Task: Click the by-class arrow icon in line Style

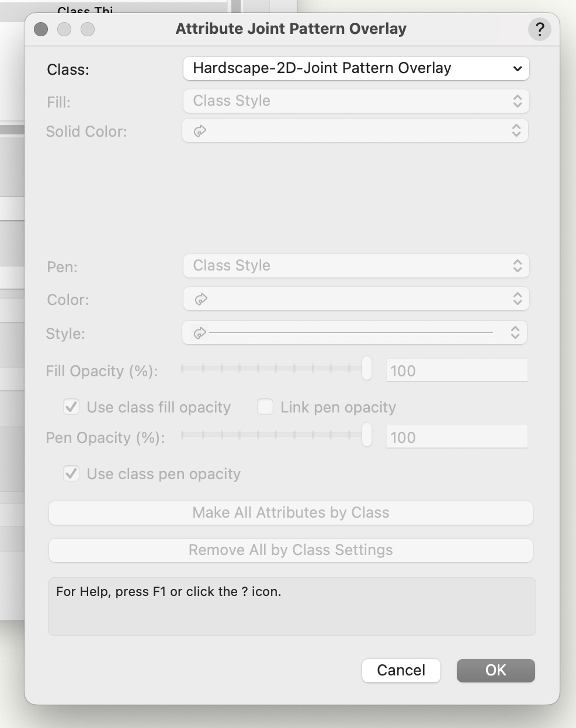Action: point(200,333)
